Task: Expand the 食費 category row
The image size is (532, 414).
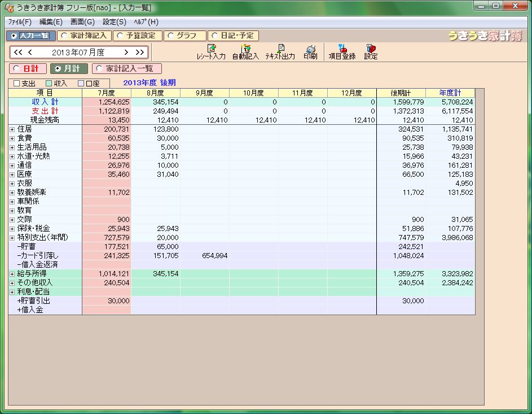Action: click(x=12, y=138)
